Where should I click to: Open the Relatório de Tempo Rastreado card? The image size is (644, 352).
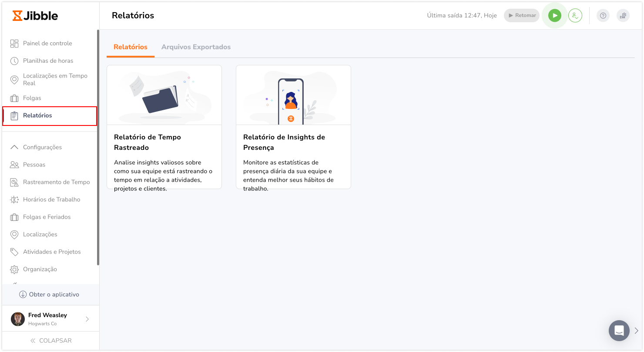click(164, 127)
